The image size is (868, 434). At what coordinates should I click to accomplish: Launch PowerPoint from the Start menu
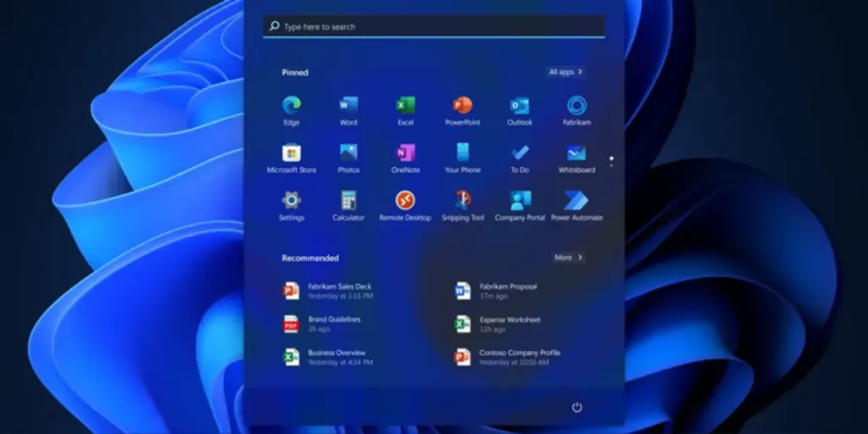click(x=463, y=111)
